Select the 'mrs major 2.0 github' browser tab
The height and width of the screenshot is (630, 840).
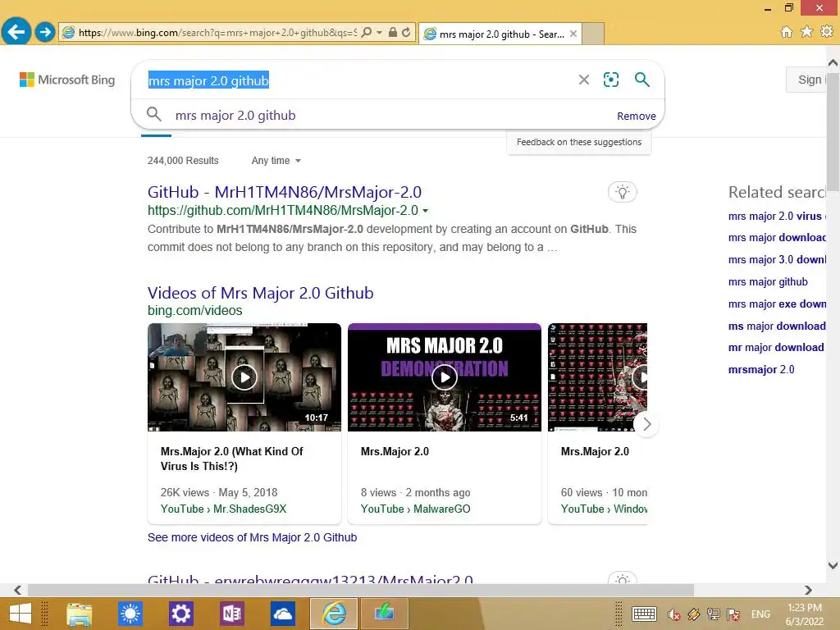500,34
